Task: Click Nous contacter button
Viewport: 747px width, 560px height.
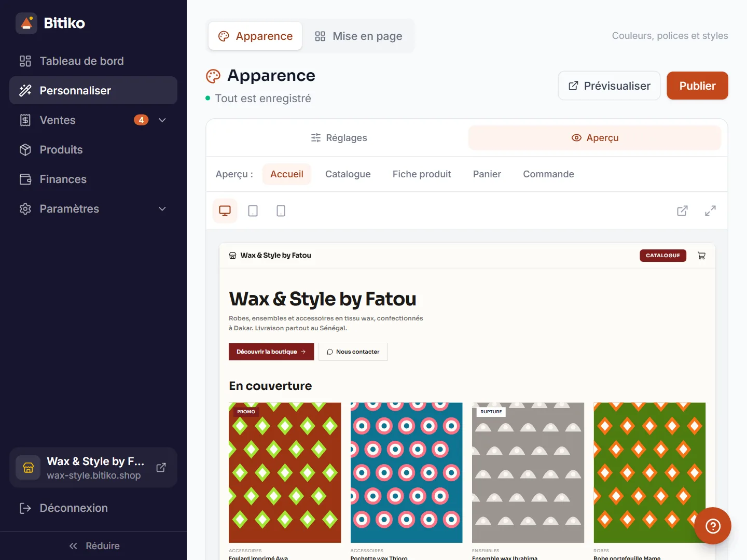Action: click(353, 352)
